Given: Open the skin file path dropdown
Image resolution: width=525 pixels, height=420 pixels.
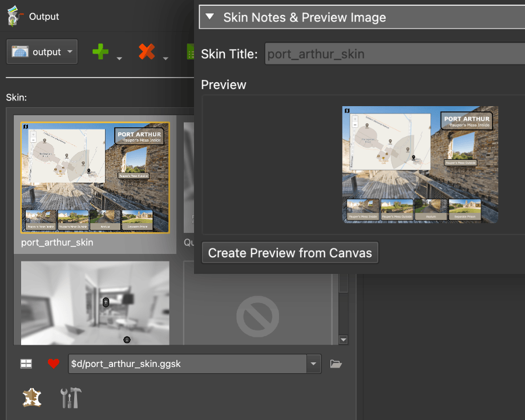Looking at the screenshot, I should 313,364.
